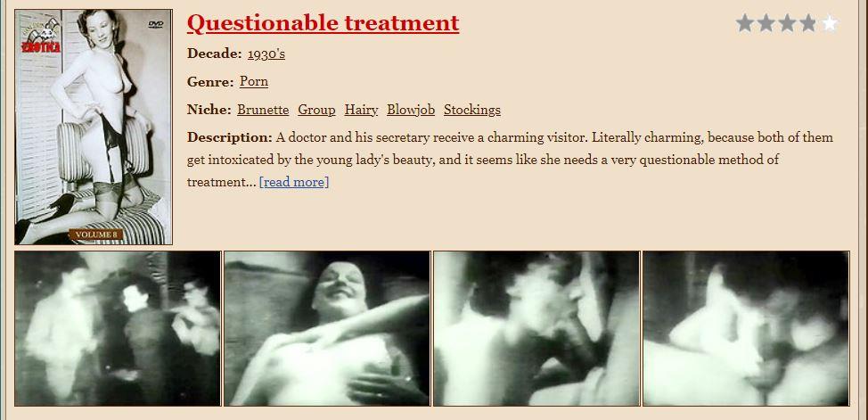Choose the Stockings niche tag
The width and height of the screenshot is (868, 420).
pyautogui.click(x=472, y=110)
